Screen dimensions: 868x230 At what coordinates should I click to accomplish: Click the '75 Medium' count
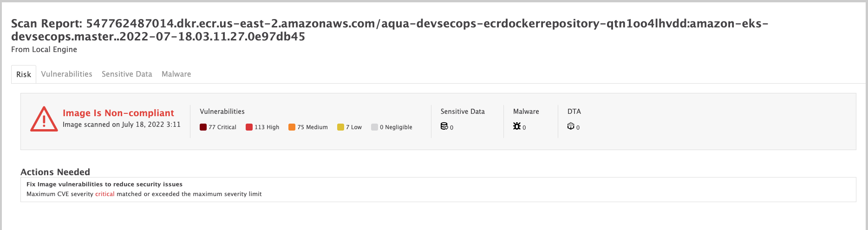(313, 127)
